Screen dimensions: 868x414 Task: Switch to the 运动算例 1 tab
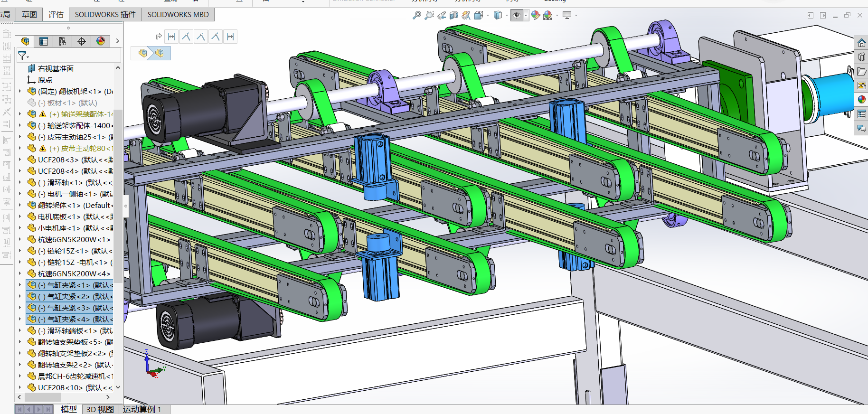pyautogui.click(x=142, y=409)
